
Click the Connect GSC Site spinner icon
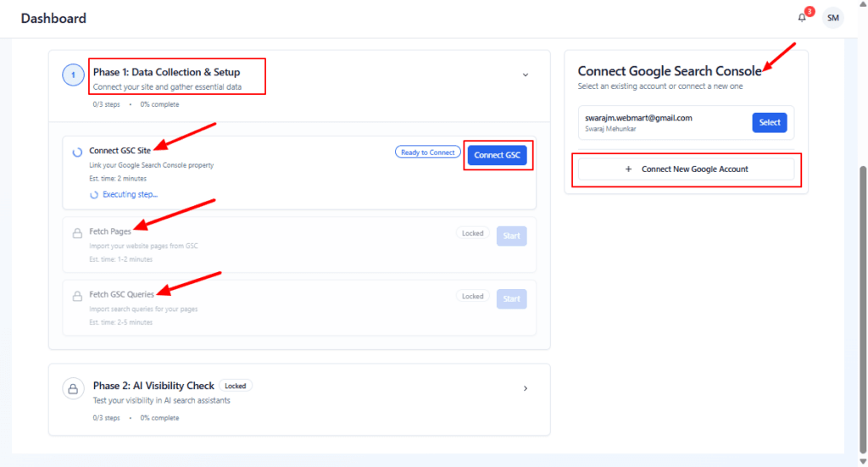77,152
